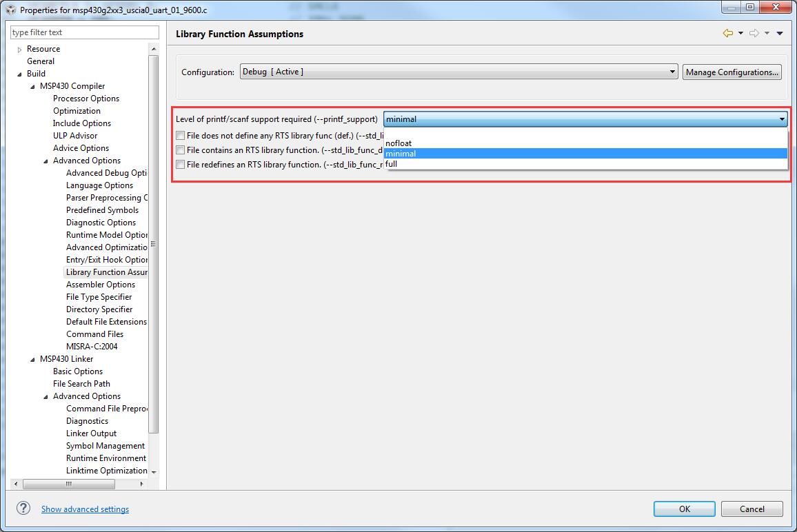Viewport: 797px width, 532px height.
Task: Open Symbol Management page
Action: coord(105,446)
